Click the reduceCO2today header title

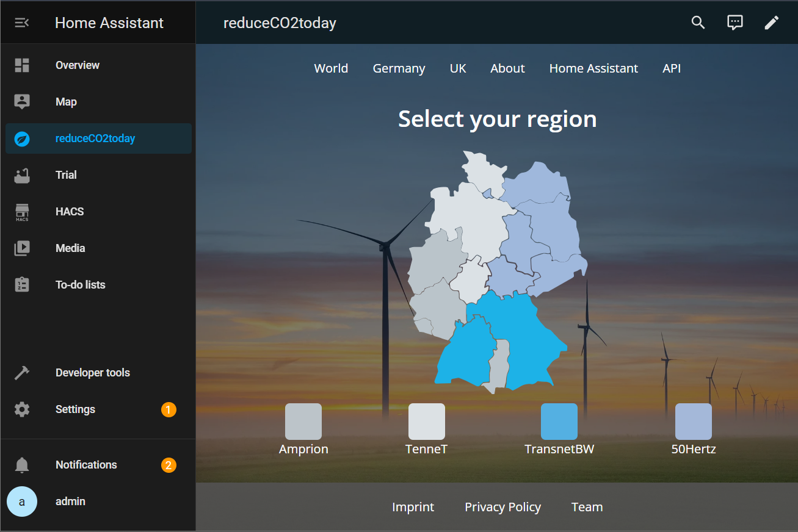280,23
